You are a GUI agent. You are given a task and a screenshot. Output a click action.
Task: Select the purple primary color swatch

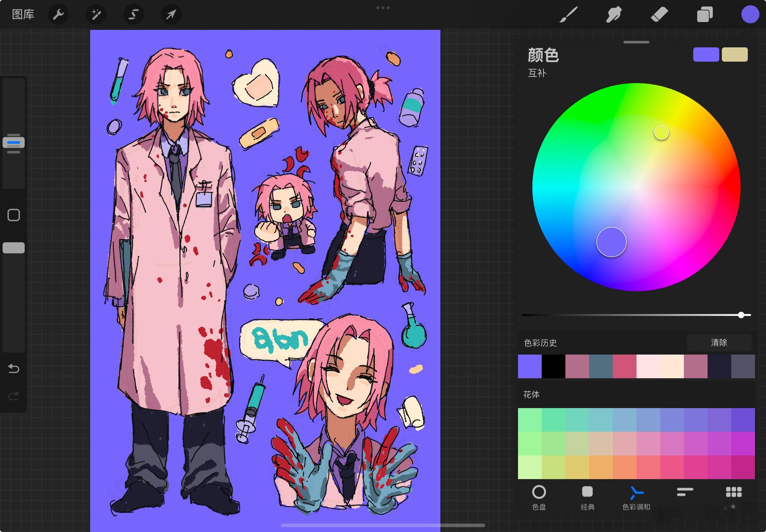[x=706, y=54]
